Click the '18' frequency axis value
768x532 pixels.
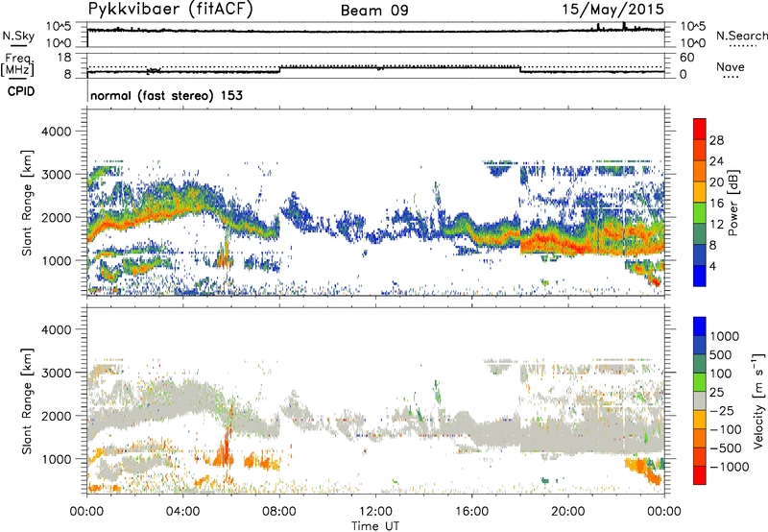tap(64, 58)
